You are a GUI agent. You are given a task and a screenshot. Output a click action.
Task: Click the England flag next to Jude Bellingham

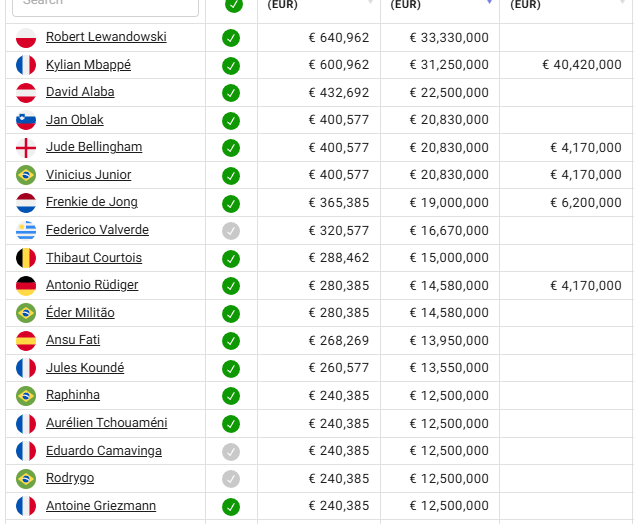coord(26,148)
